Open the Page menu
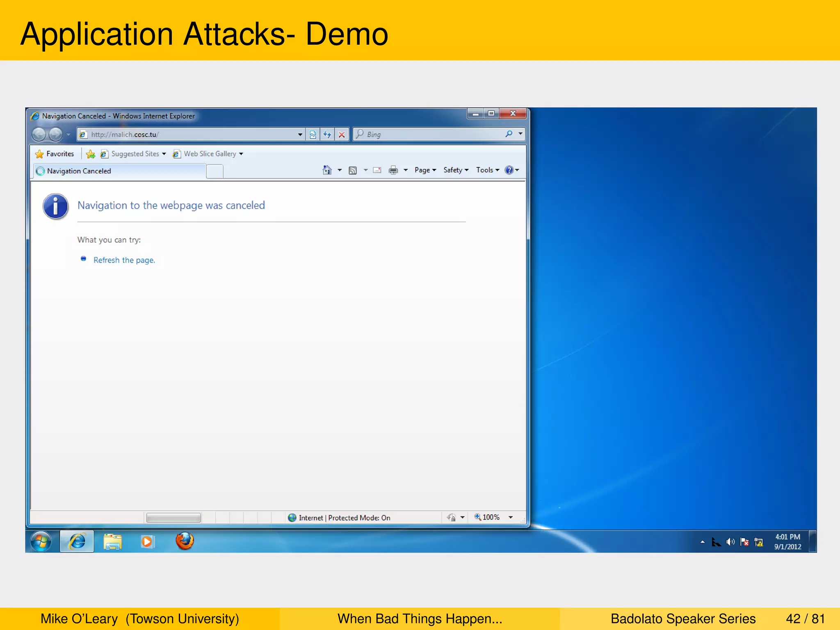This screenshot has width=840, height=630. click(x=425, y=170)
